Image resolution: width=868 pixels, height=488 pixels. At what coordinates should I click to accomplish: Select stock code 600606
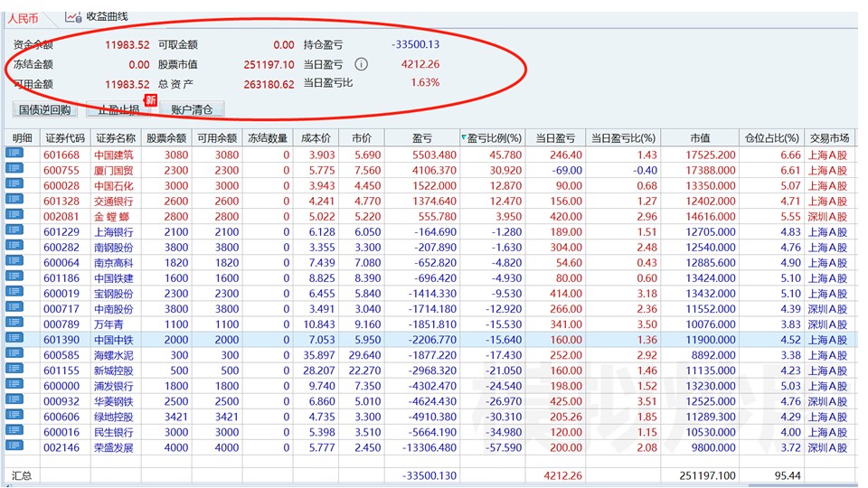point(61,417)
